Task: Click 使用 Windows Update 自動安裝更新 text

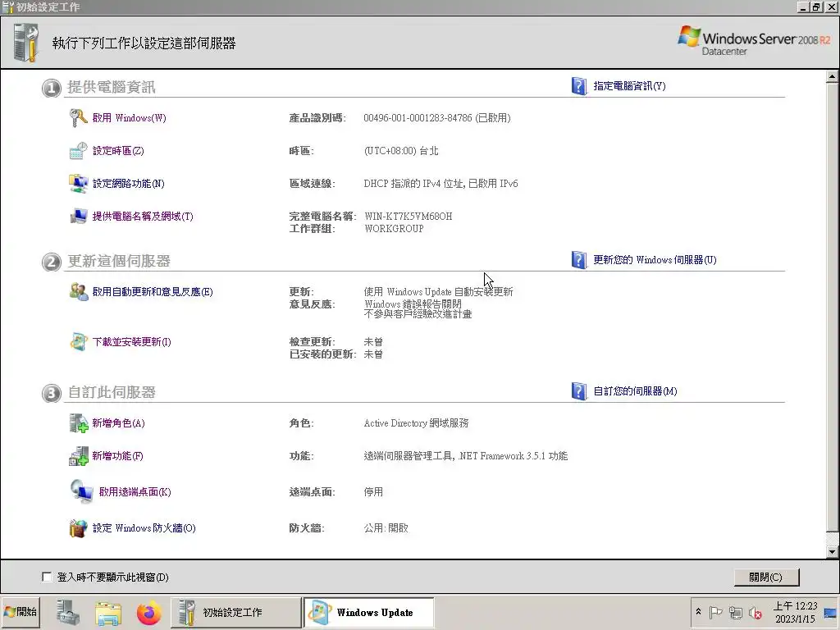Action: tap(438, 292)
